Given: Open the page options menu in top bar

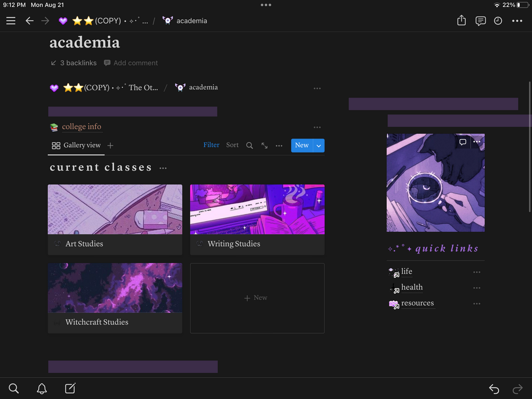Looking at the screenshot, I should point(517,21).
